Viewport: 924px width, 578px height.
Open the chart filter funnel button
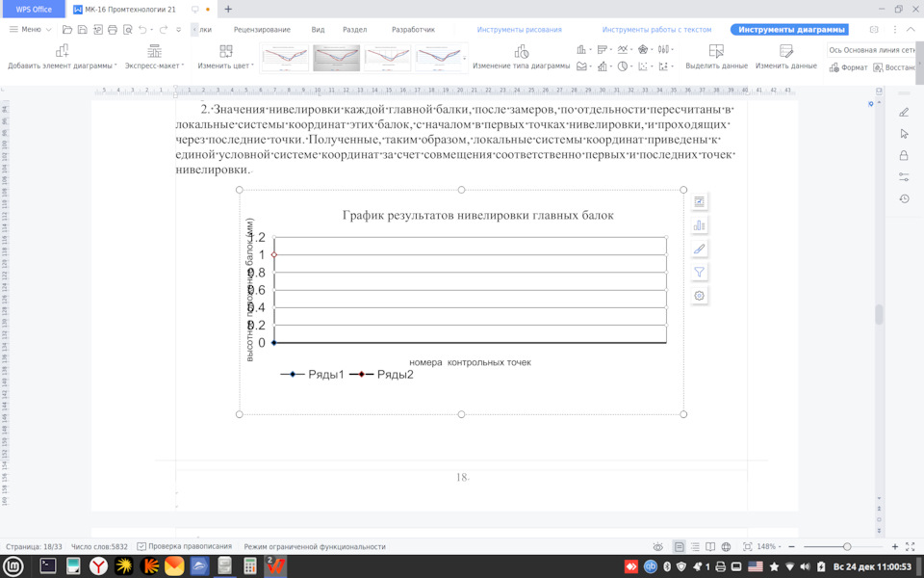click(x=699, y=272)
